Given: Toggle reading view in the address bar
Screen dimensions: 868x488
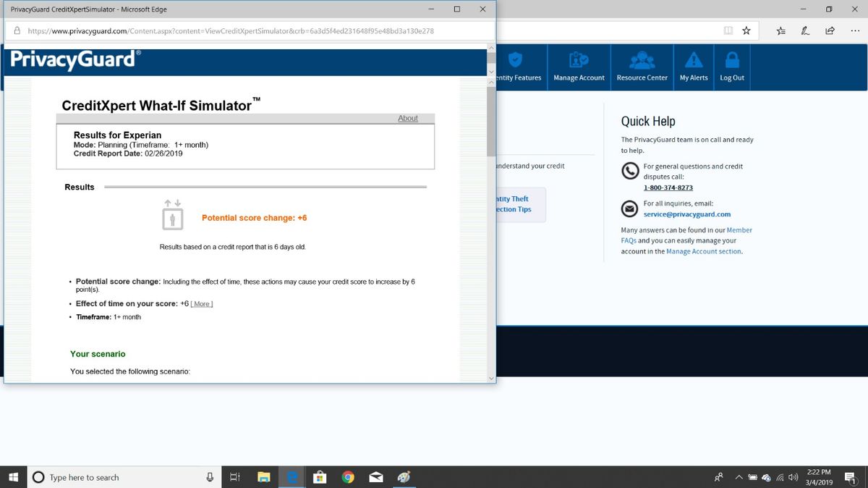Looking at the screenshot, I should 728,30.
